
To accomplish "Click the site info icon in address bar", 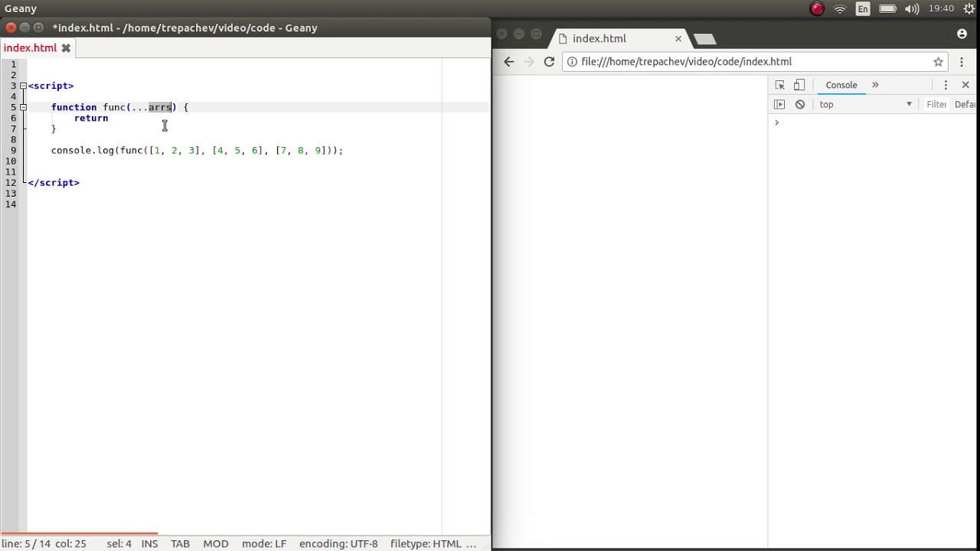I will coord(572,62).
